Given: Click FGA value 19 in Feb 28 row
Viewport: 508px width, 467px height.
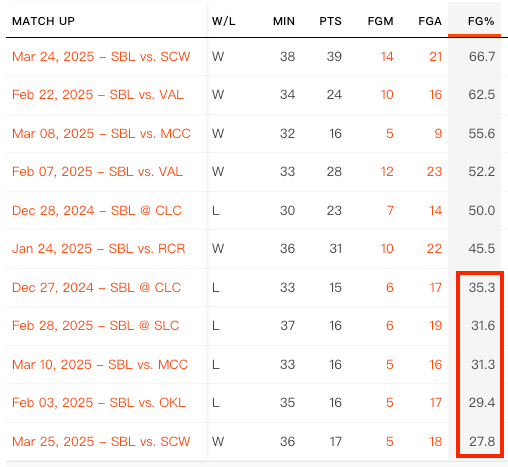Looking at the screenshot, I should (x=435, y=326).
